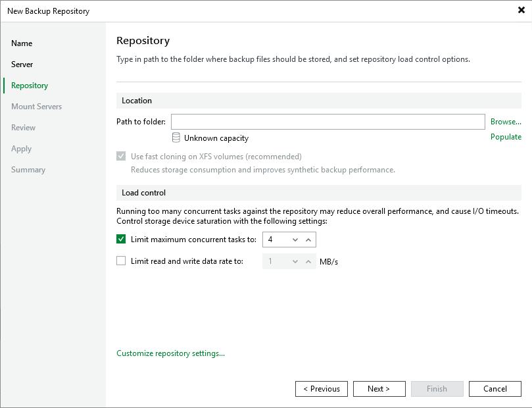Screen dimensions: 532x408
Task: Click the database capacity icon
Action: [176, 138]
